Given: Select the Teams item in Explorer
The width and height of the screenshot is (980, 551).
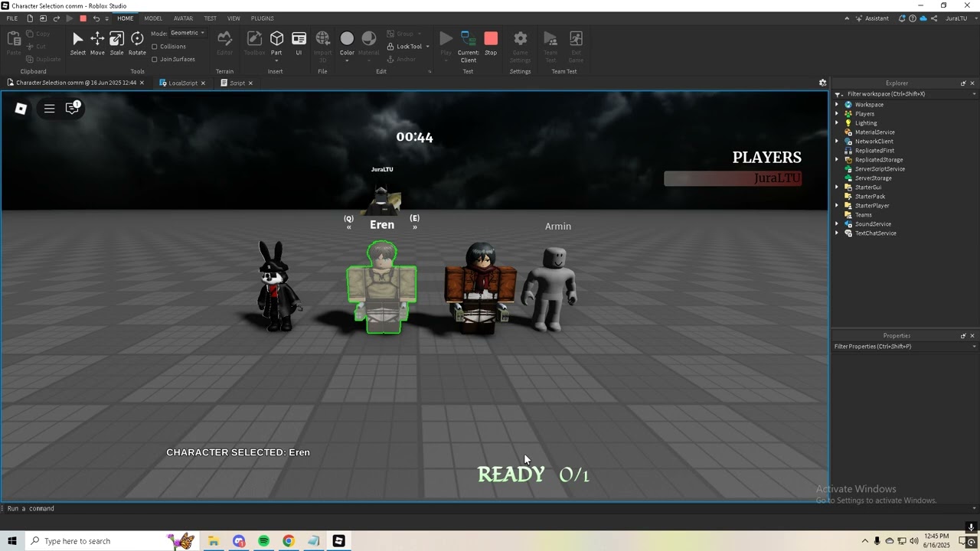Looking at the screenshot, I should coord(863,215).
